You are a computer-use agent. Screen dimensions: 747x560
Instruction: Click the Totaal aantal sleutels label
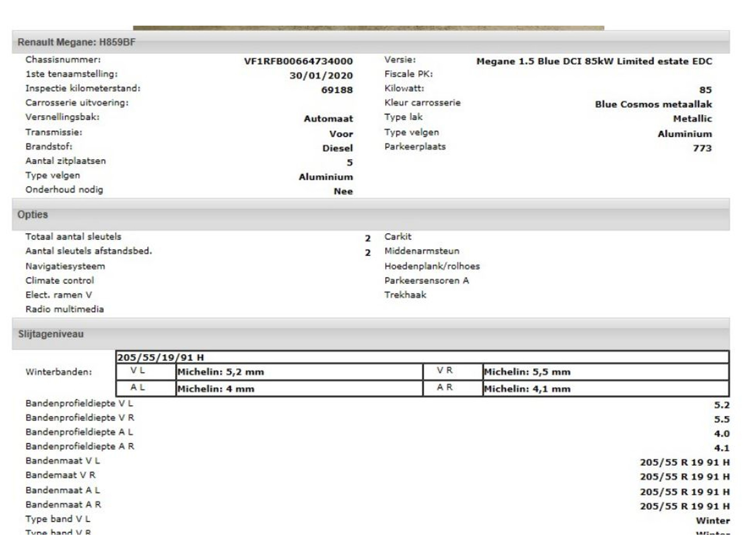tap(74, 236)
